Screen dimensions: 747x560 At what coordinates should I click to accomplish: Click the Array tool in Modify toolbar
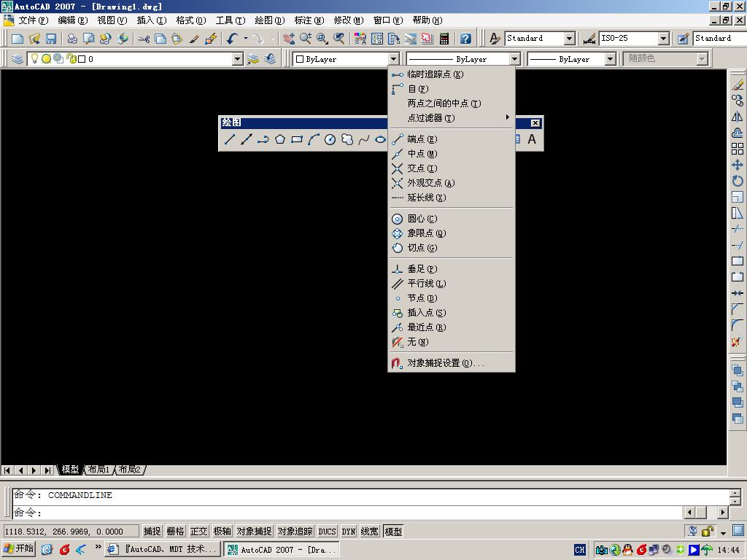738,149
